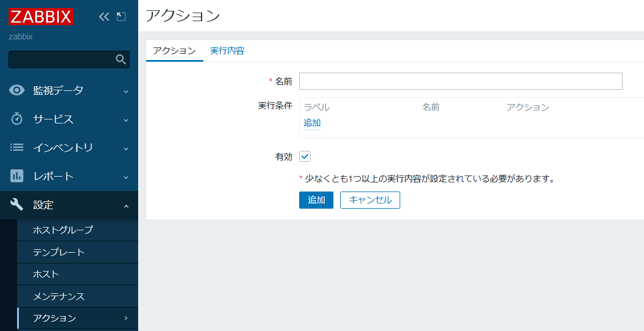Uncheck the 有効 checkbox
Image resolution: width=644 pixels, height=331 pixels.
click(x=304, y=155)
